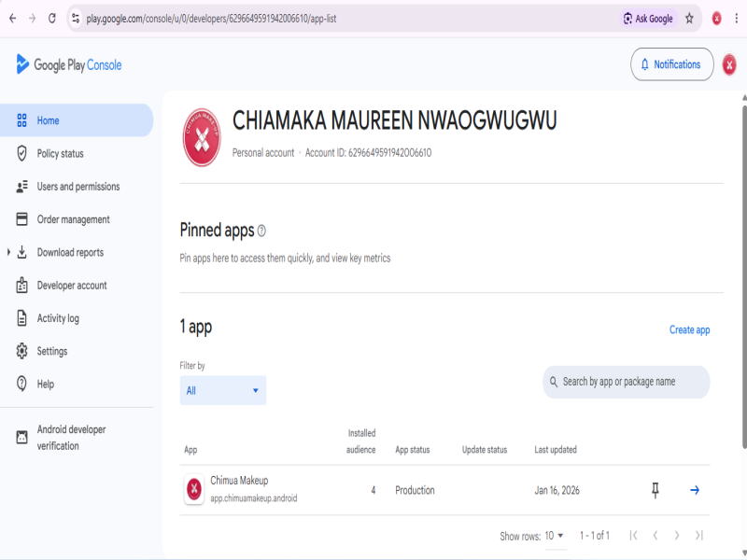Pin the Chimua Makeup app
This screenshot has width=747, height=560.
pyautogui.click(x=655, y=490)
